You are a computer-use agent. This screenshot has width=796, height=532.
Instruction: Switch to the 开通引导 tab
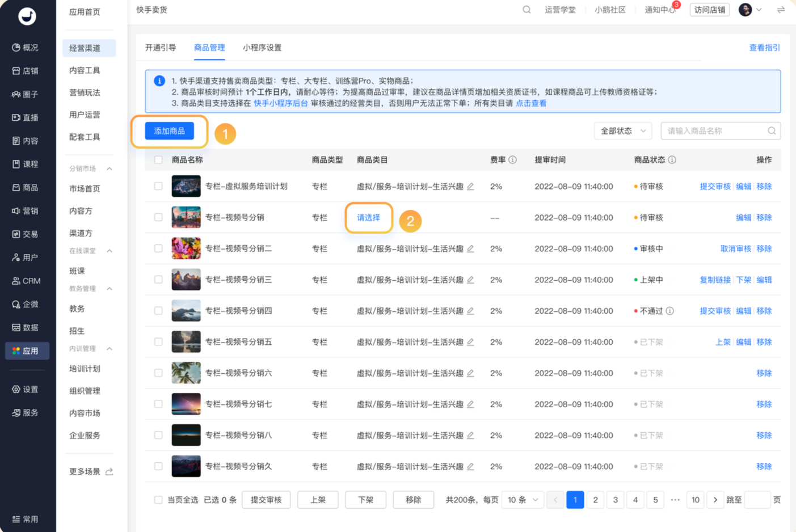[x=161, y=48]
